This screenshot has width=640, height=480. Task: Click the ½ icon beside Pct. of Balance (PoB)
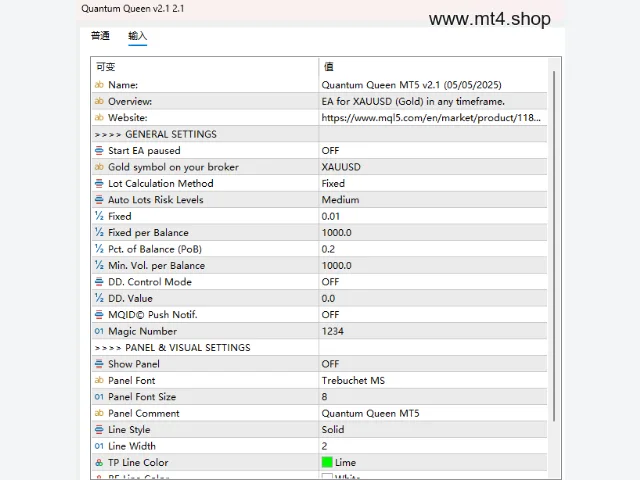click(99, 249)
